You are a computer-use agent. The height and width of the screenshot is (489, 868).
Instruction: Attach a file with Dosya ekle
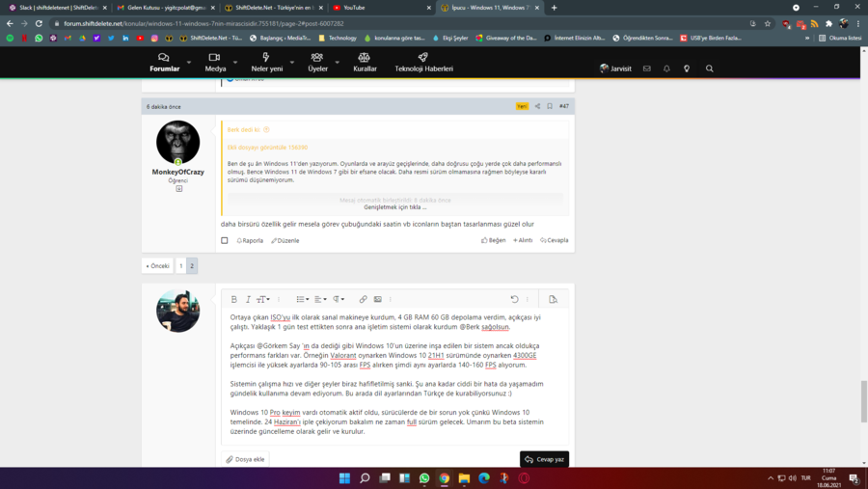pos(245,459)
